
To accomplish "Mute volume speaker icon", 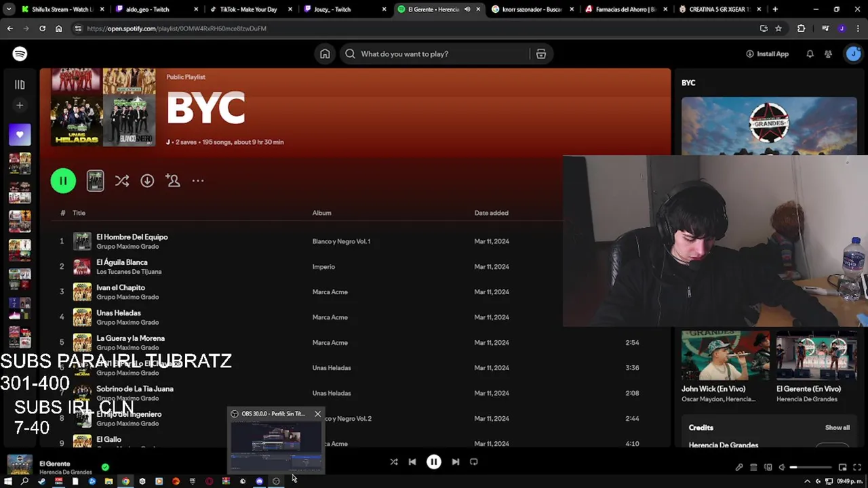I will tap(782, 467).
